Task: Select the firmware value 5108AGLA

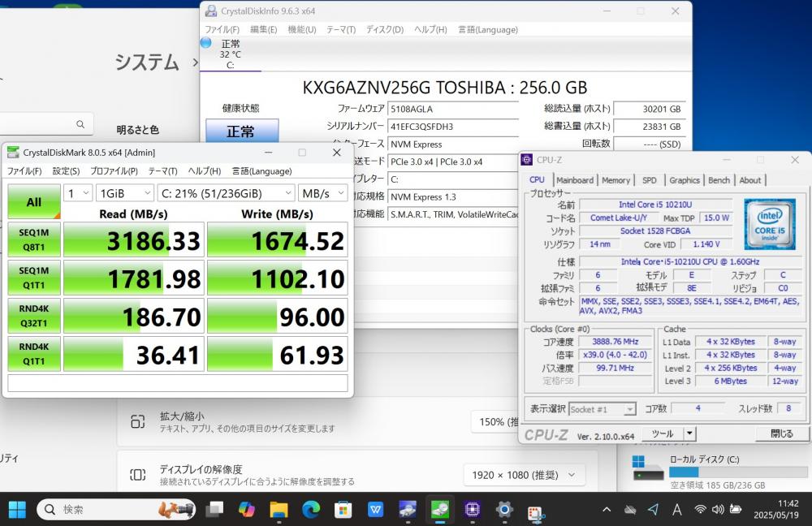Action: (411, 109)
